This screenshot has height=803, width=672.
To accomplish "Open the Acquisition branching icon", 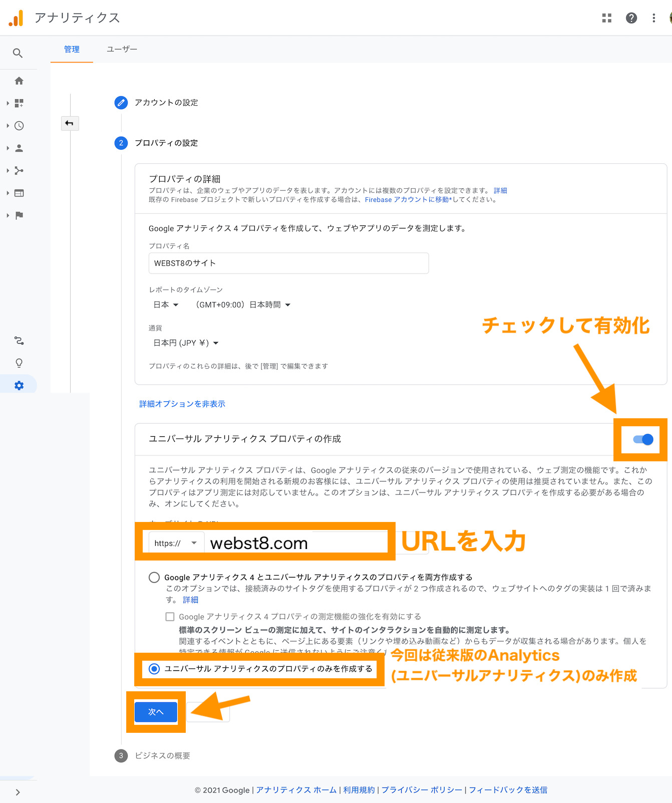I will tap(19, 171).
